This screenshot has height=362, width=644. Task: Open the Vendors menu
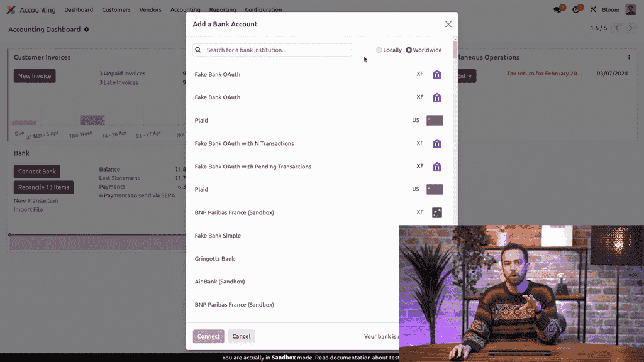[x=150, y=10]
